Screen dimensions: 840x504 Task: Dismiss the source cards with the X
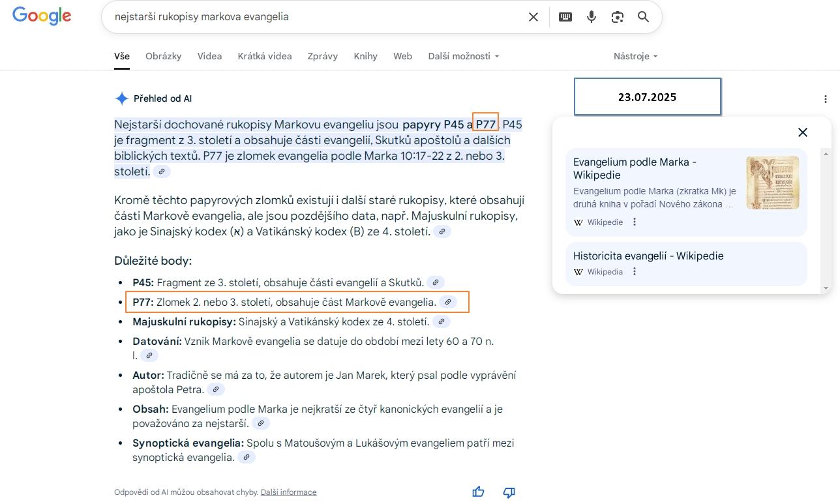point(803,132)
